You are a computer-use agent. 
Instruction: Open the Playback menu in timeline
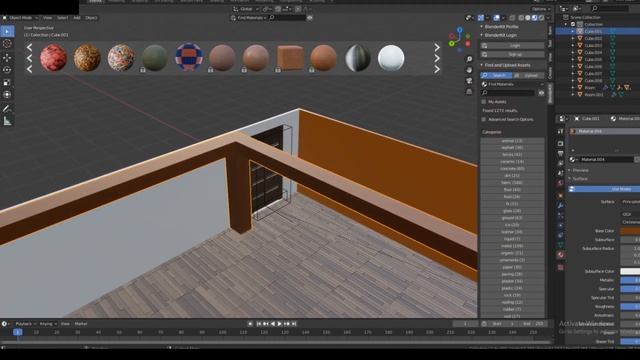pyautogui.click(x=24, y=324)
